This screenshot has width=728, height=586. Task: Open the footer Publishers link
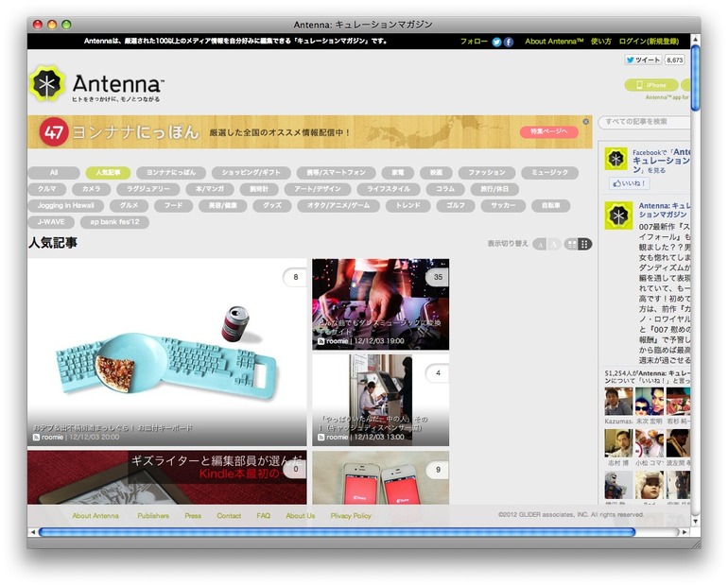153,515
